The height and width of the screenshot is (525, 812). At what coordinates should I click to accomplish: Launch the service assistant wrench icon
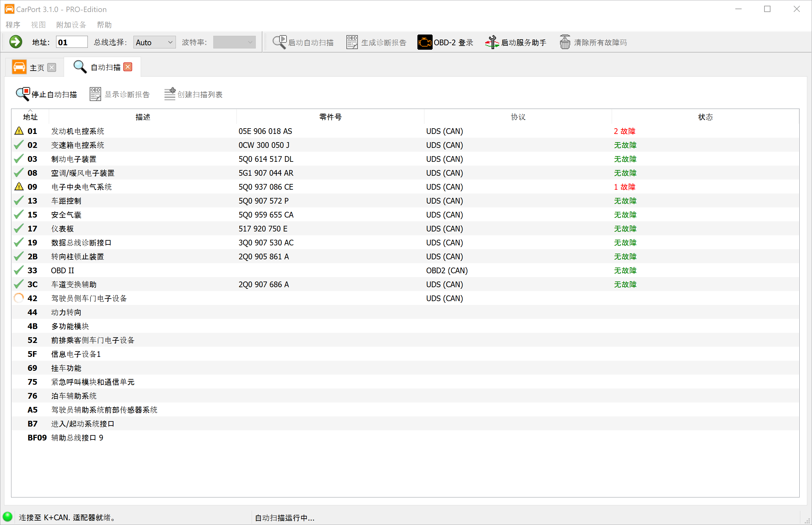point(492,42)
